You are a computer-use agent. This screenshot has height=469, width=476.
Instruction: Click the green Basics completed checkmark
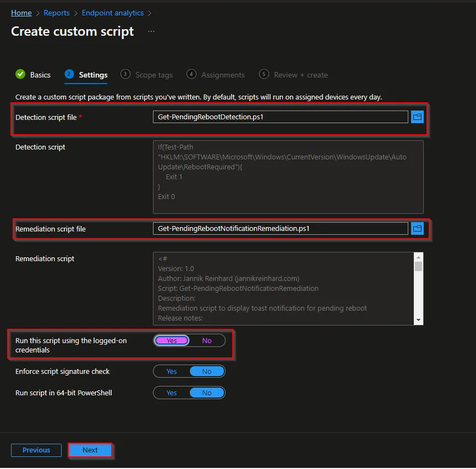click(20, 74)
